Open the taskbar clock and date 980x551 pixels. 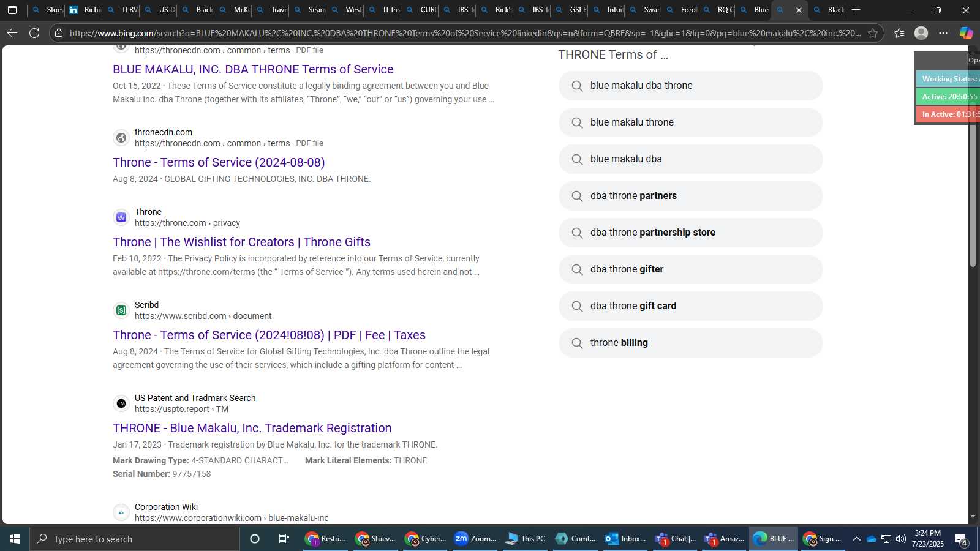(x=928, y=539)
